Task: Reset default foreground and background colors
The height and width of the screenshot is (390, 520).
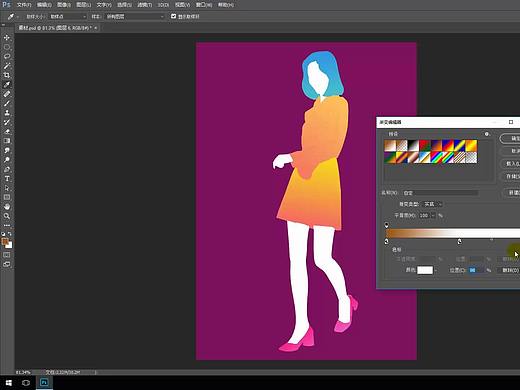Action: (x=3, y=234)
